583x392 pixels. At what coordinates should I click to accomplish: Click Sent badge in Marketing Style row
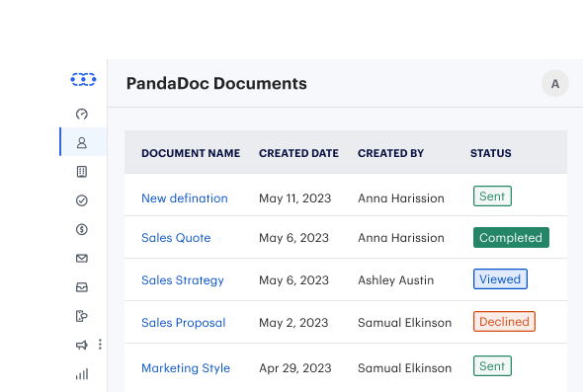click(x=492, y=366)
